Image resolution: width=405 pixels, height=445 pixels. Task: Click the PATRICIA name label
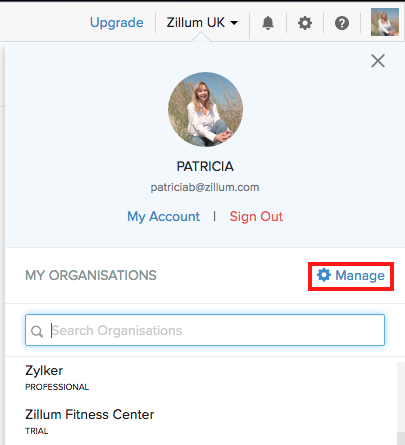coord(205,166)
